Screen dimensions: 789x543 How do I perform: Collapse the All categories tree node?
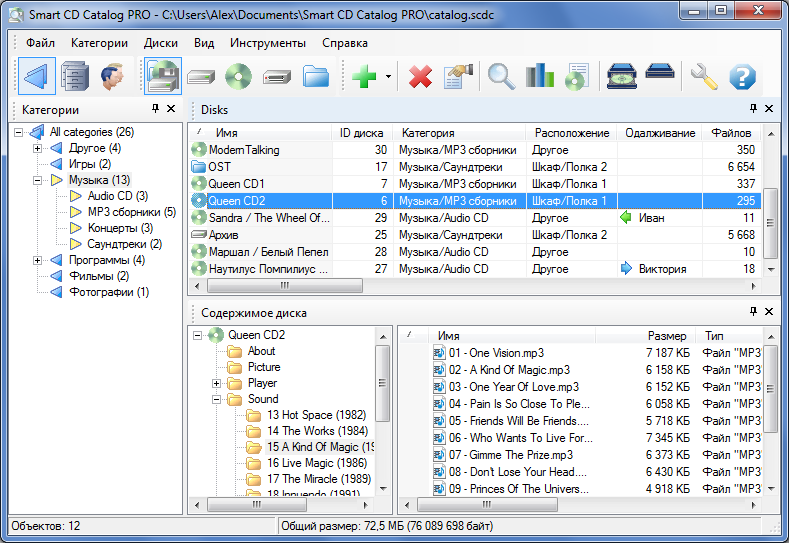[19, 132]
